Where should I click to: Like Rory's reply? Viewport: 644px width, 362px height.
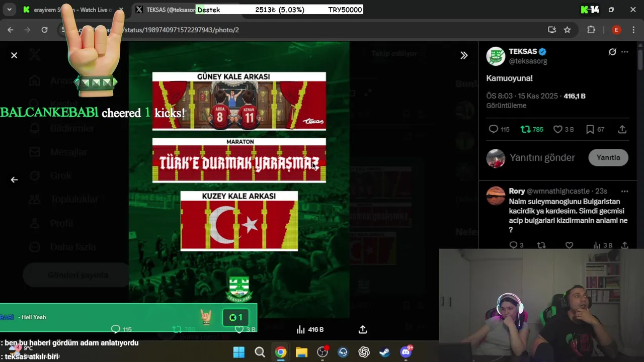569,245
